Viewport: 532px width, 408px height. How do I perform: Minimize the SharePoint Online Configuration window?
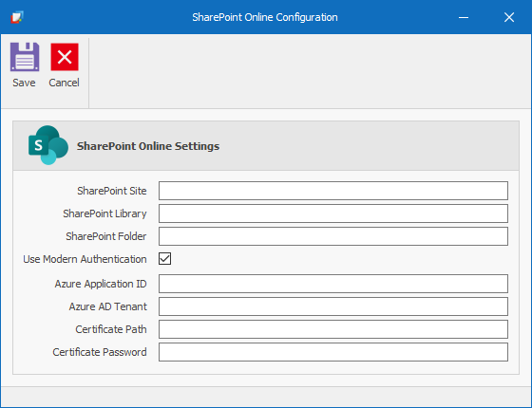[464, 17]
